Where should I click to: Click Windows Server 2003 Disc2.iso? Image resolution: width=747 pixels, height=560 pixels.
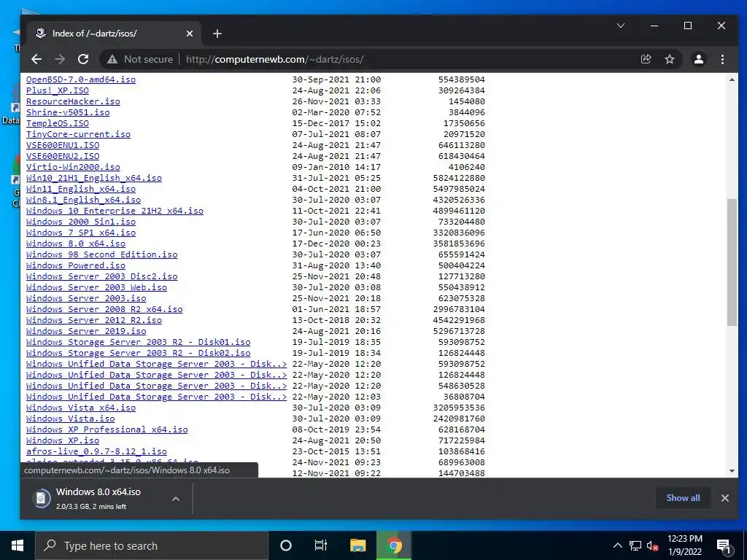[x=102, y=276]
